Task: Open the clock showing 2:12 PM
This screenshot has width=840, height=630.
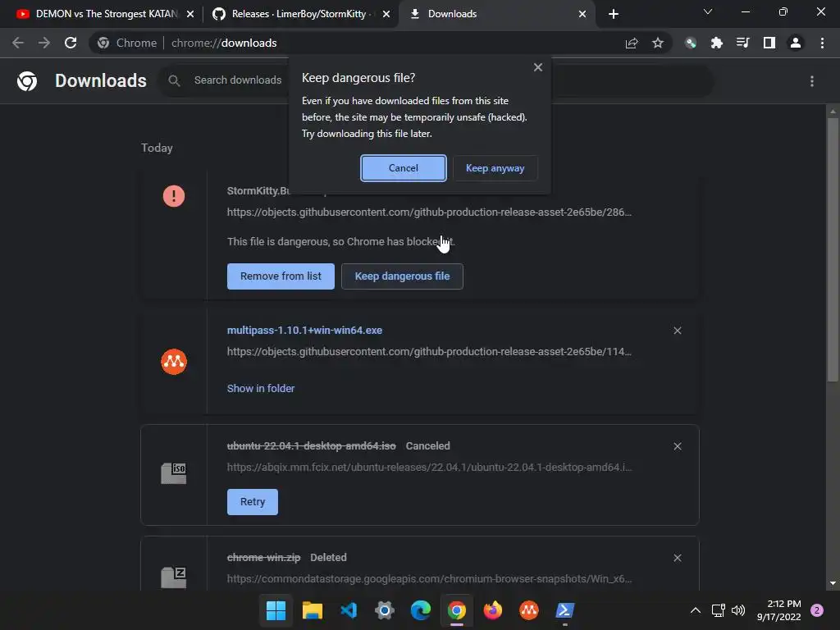Action: point(779,610)
